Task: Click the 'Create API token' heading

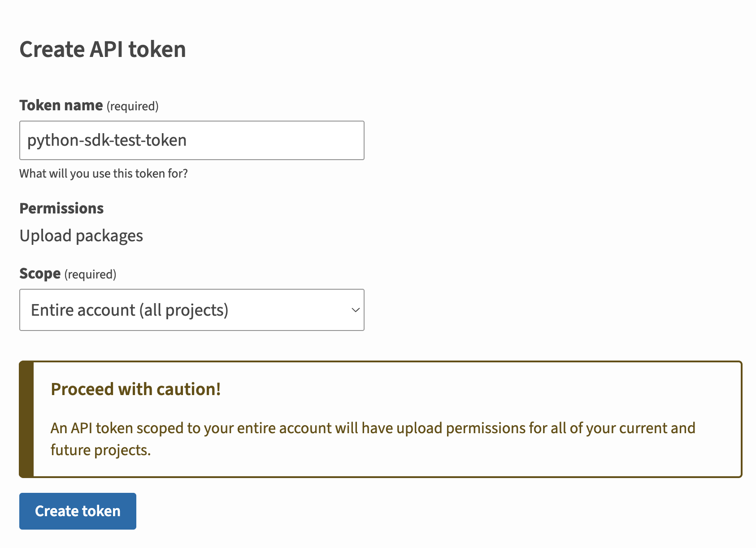Action: click(102, 49)
